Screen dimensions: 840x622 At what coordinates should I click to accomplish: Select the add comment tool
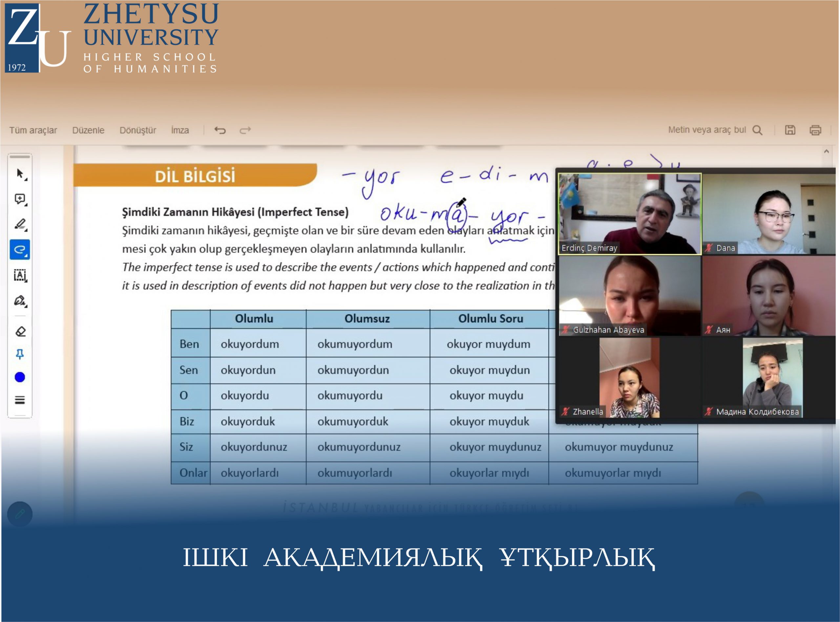click(20, 199)
